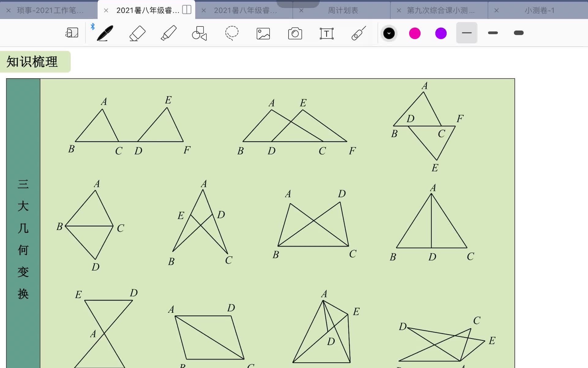The height and width of the screenshot is (368, 588).
Task: Pick the purple pen color
Action: (441, 33)
